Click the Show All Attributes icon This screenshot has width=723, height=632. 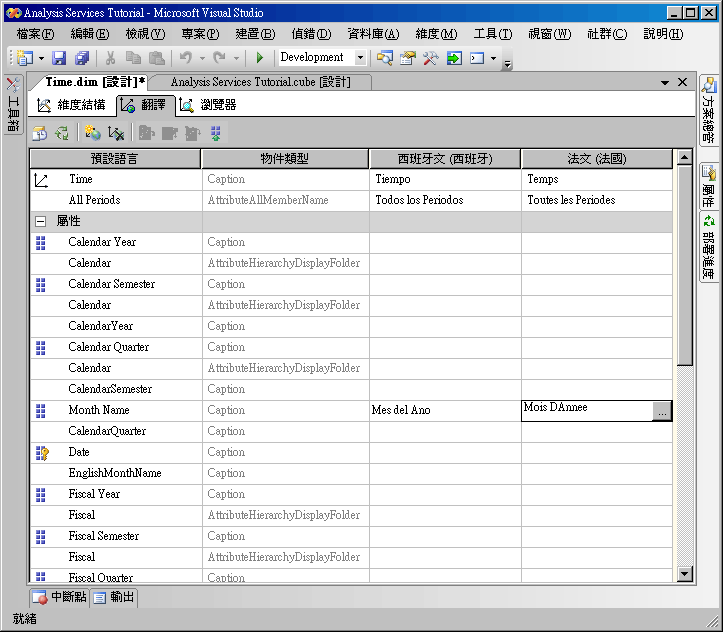(215, 133)
